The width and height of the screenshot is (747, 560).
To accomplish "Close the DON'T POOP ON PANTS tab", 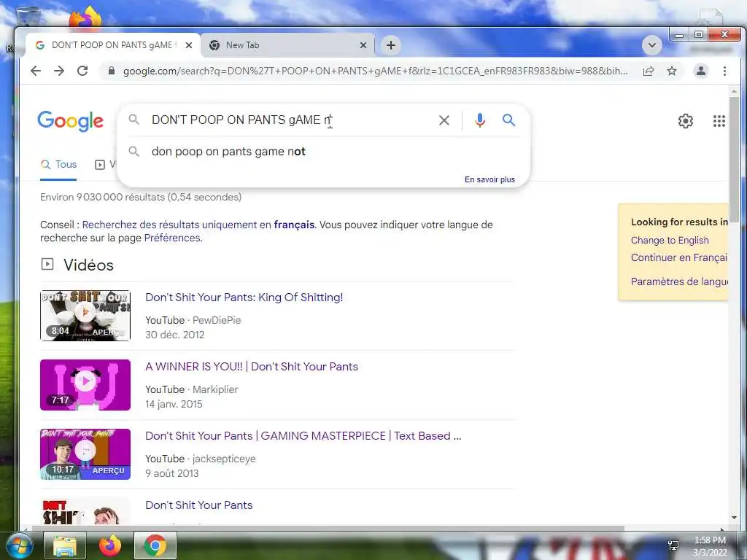I will [189, 45].
